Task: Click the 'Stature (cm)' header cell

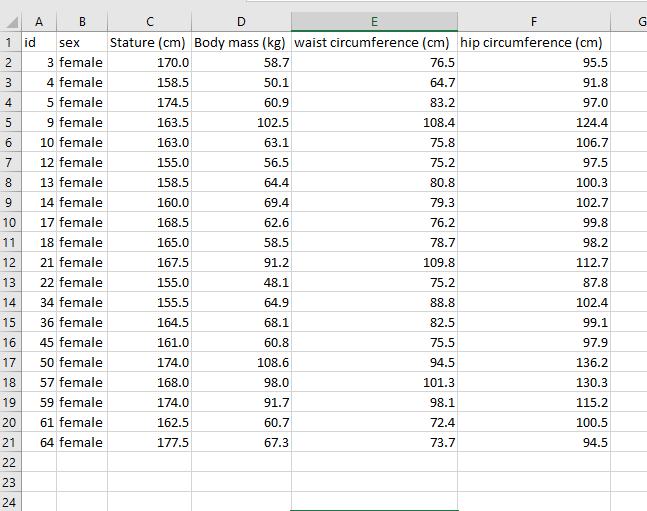Action: pos(149,42)
